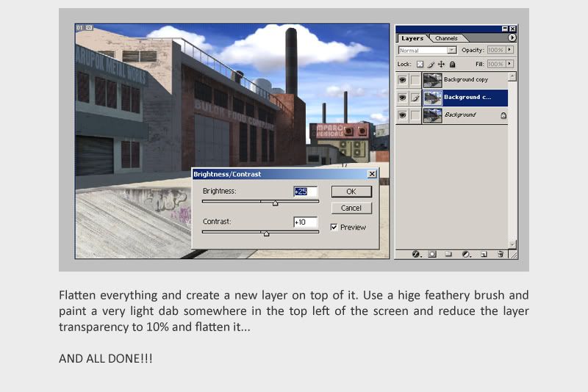This screenshot has width=588, height=392.
Task: Create a new layer set folder icon
Action: click(449, 254)
